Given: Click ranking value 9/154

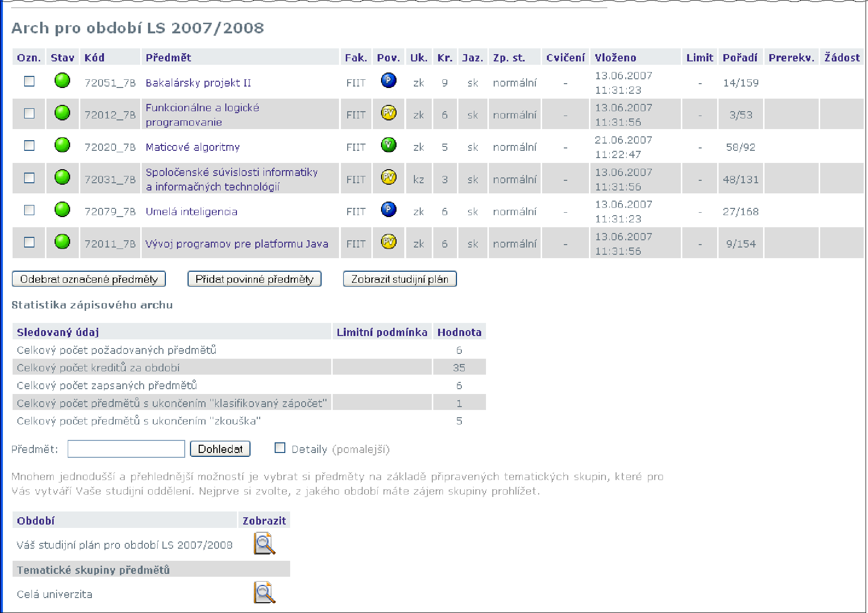Looking at the screenshot, I should tap(741, 244).
